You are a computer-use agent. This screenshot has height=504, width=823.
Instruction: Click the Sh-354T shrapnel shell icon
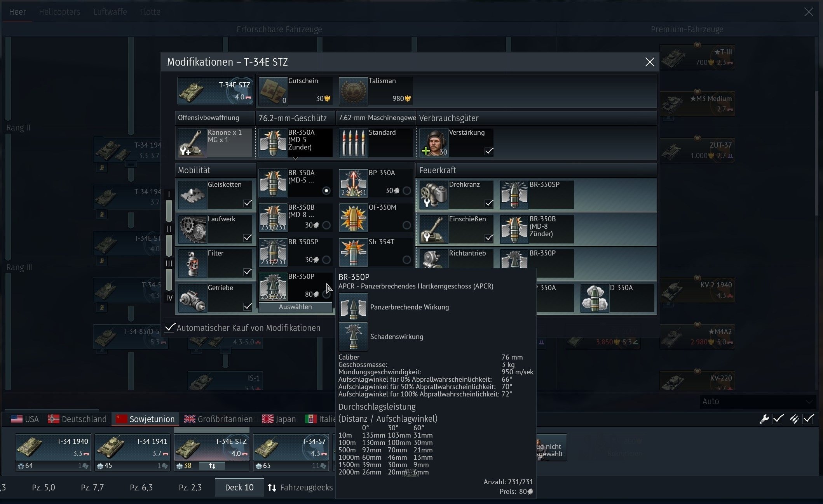(353, 252)
